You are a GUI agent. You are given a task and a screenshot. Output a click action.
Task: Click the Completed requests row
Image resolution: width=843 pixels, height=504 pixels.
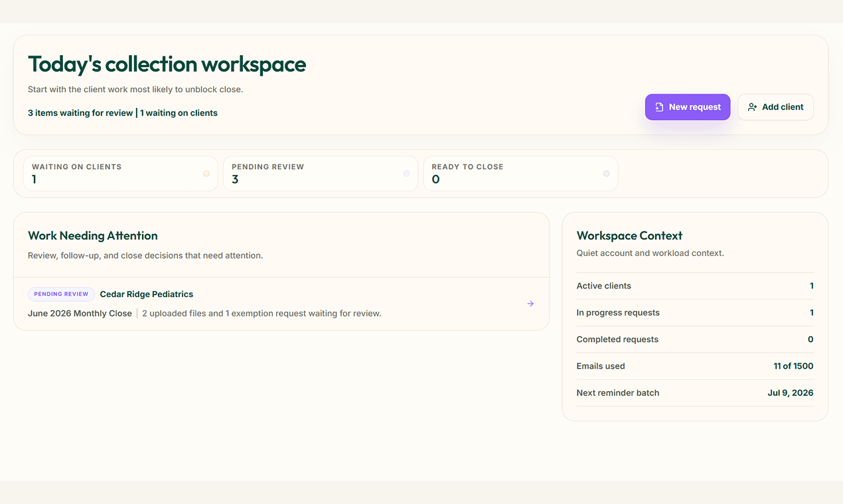695,339
